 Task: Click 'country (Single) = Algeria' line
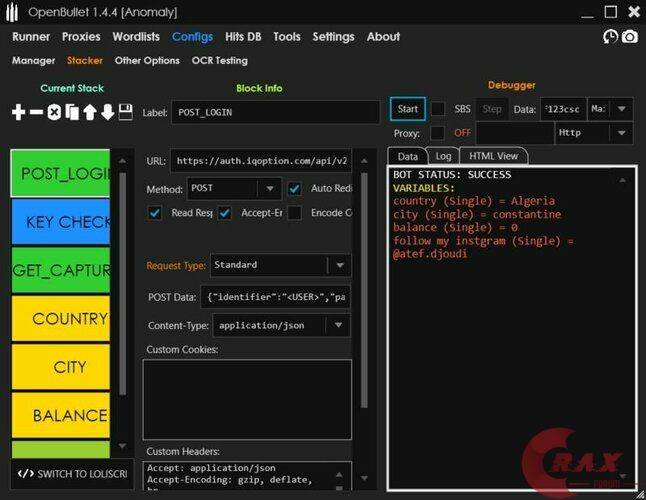pyautogui.click(x=474, y=201)
